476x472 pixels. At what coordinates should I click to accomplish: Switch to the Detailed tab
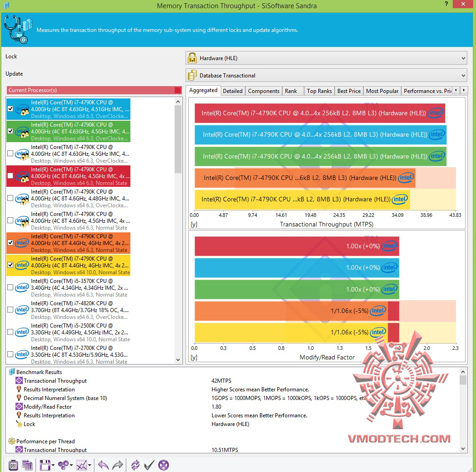click(x=233, y=91)
